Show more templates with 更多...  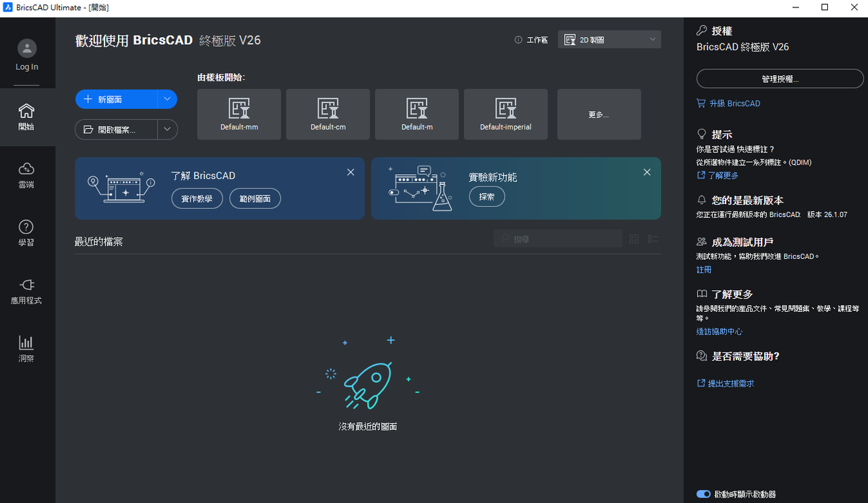(599, 114)
